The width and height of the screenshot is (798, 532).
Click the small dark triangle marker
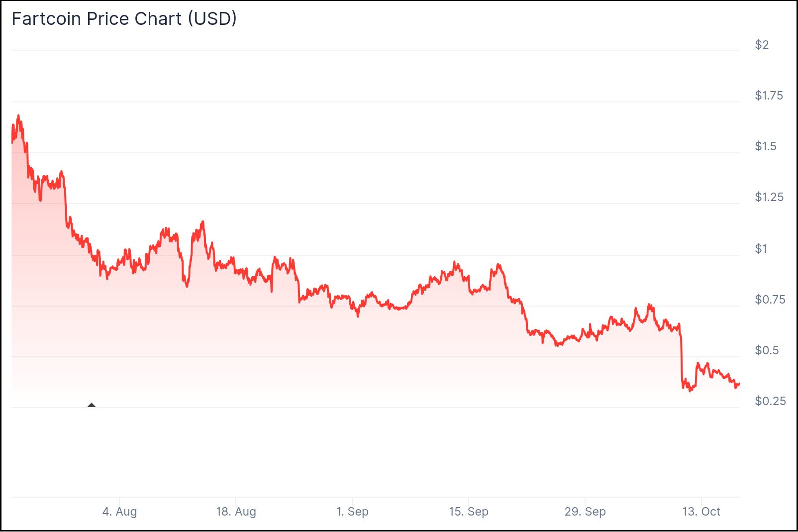92,405
